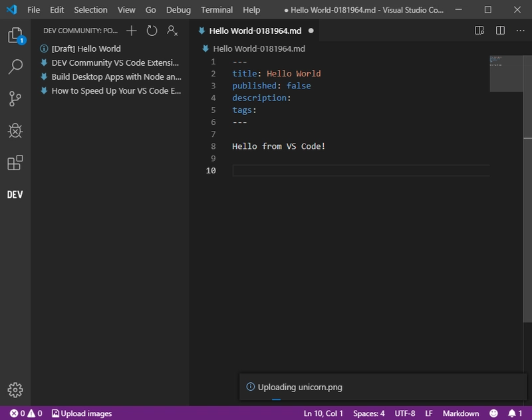Open preview to the side
Viewport: 532px width, 420px height.
coord(479,31)
